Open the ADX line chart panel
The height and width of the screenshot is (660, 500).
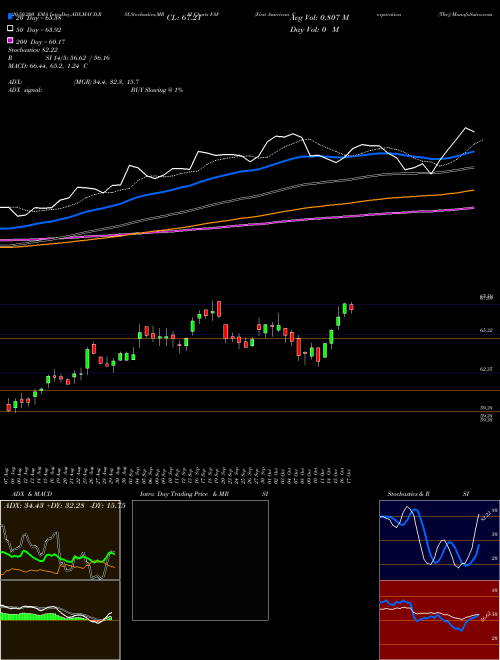[x=60, y=540]
